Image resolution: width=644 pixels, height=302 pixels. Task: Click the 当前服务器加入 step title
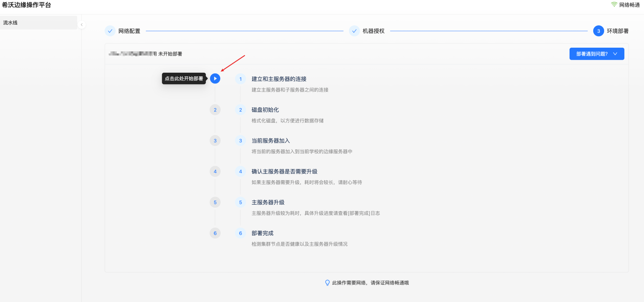[270, 141]
